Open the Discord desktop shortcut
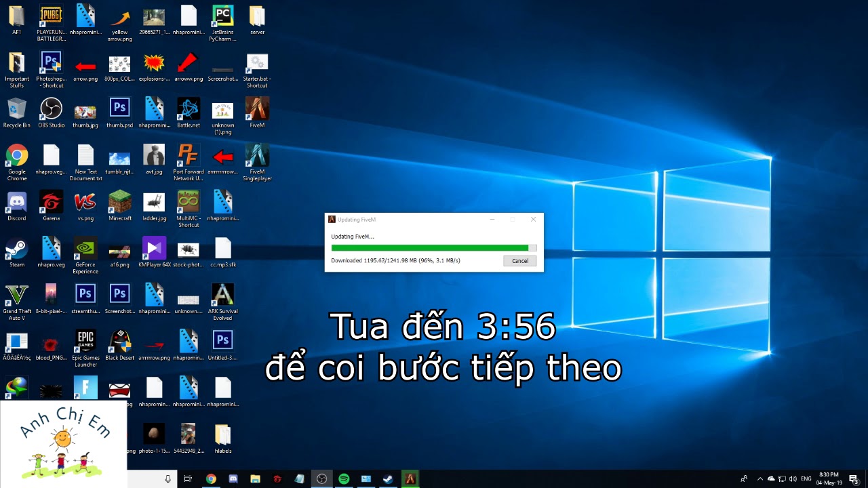 16,205
